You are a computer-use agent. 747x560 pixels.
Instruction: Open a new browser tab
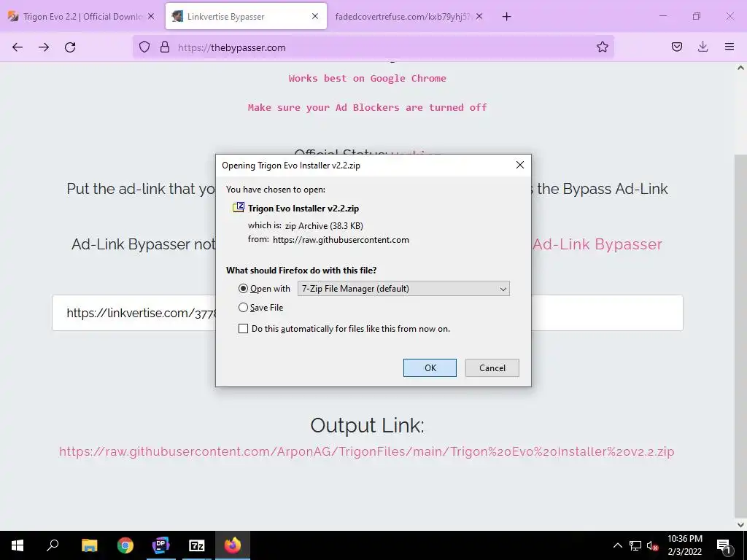coord(506,17)
